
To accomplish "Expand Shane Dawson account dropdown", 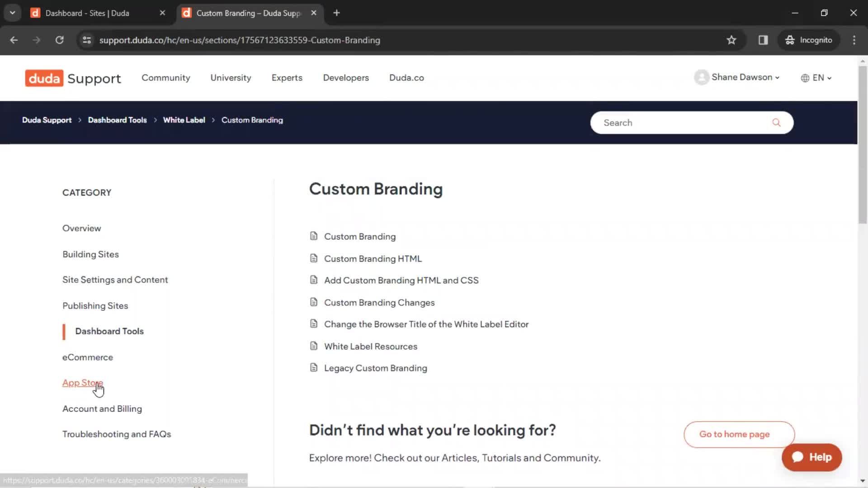I will (x=745, y=77).
